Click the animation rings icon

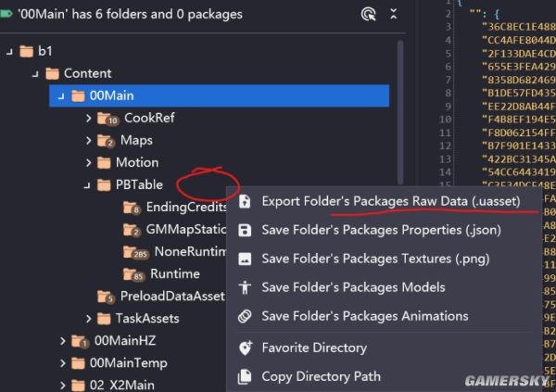(x=245, y=316)
